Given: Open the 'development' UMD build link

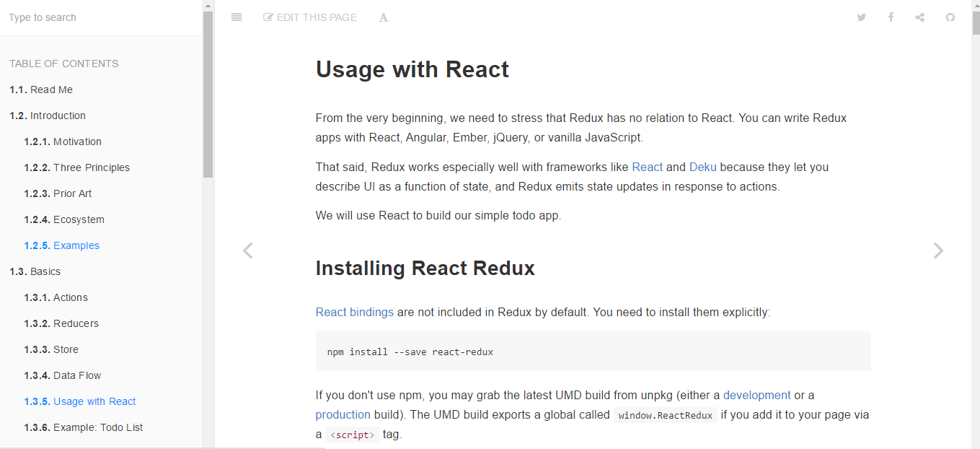Looking at the screenshot, I should (x=756, y=395).
